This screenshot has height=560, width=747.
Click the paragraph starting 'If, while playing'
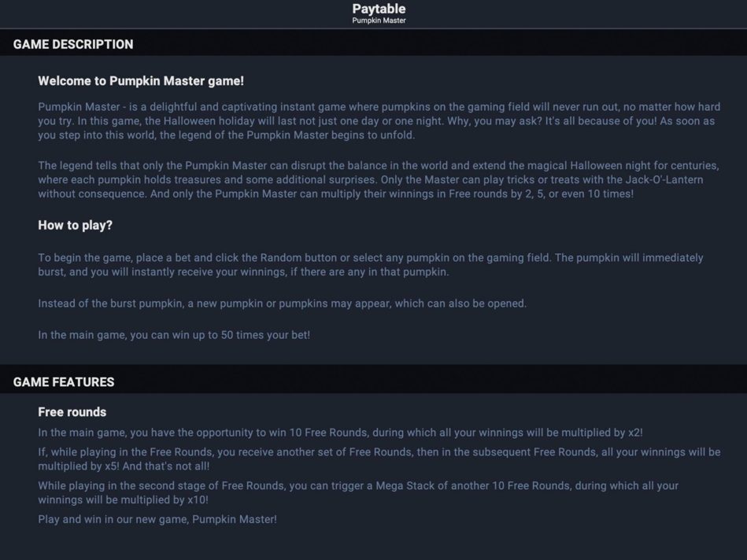pos(379,459)
